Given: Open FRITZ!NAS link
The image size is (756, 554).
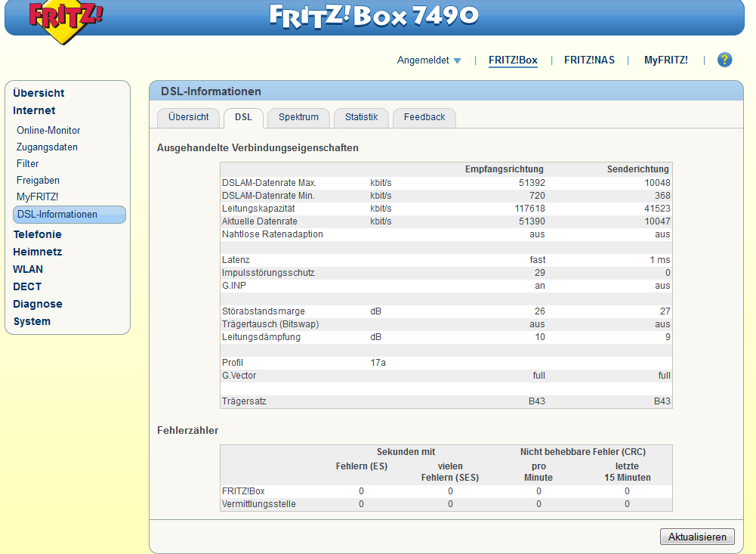Looking at the screenshot, I should pos(589,60).
